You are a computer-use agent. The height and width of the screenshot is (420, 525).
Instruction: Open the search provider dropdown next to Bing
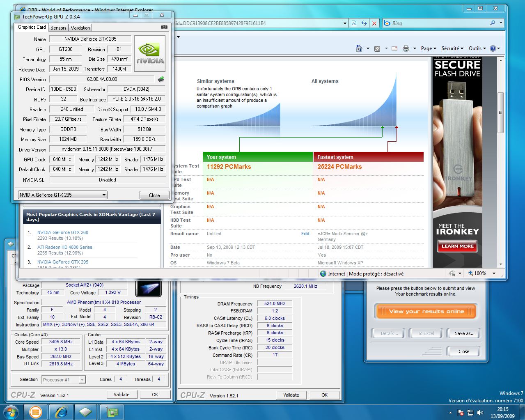tap(501, 23)
